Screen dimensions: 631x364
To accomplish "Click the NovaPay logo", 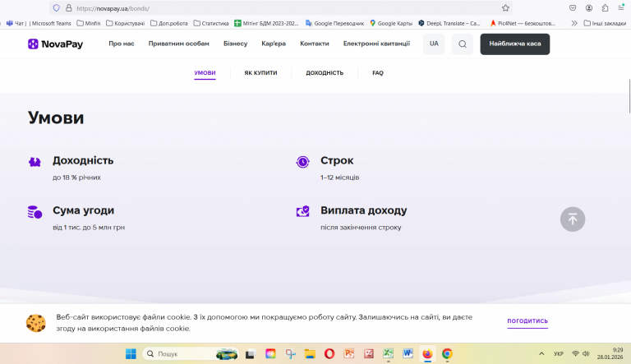I will point(55,44).
